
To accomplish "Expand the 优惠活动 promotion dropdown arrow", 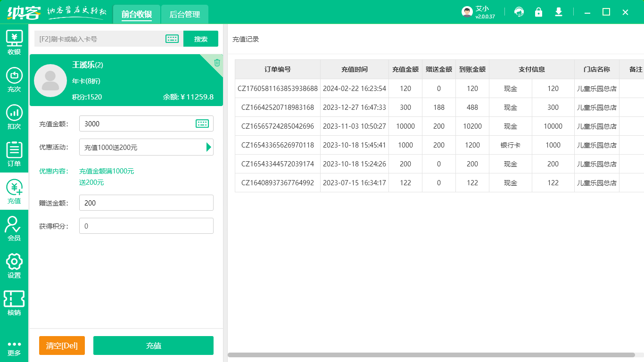I will (208, 147).
